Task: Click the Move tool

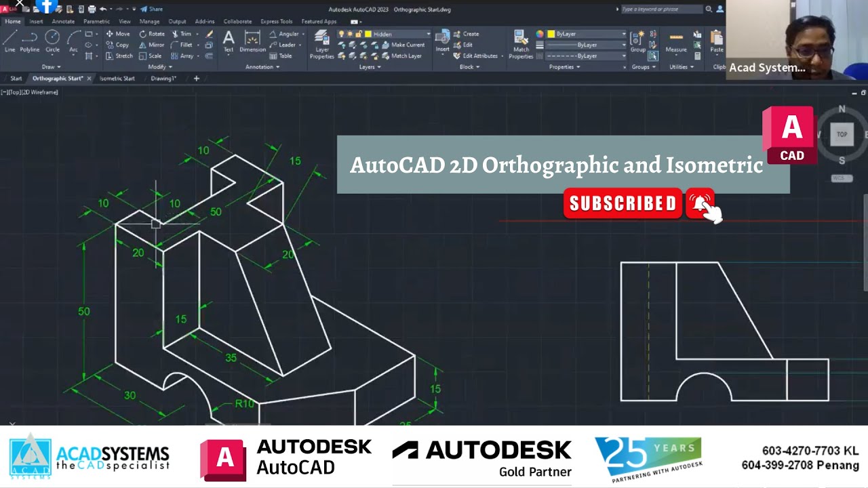Action: click(x=118, y=34)
